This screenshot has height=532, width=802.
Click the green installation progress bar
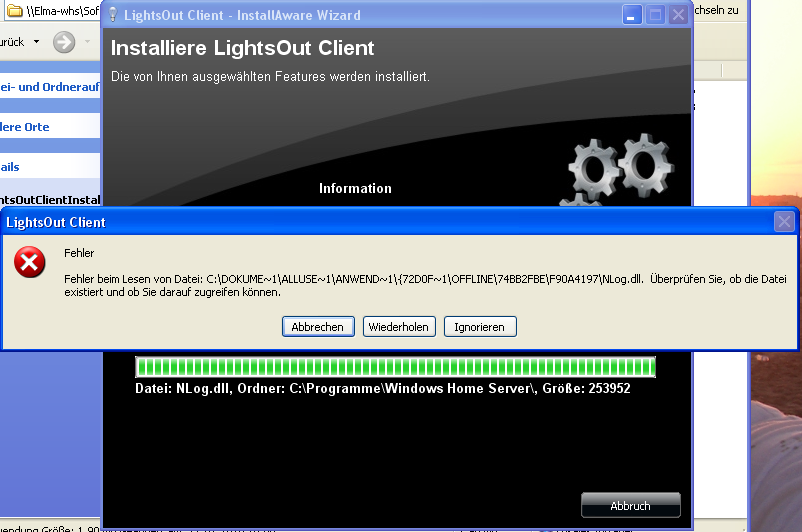395,367
